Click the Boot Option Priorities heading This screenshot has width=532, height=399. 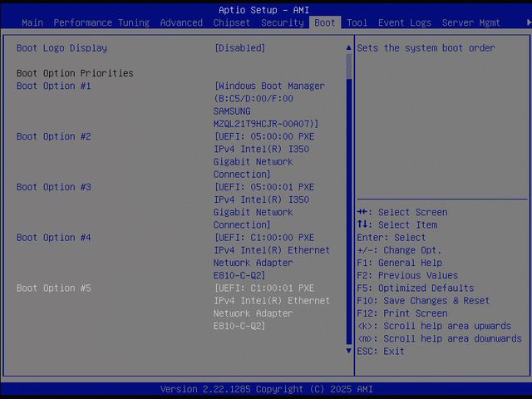tap(75, 73)
